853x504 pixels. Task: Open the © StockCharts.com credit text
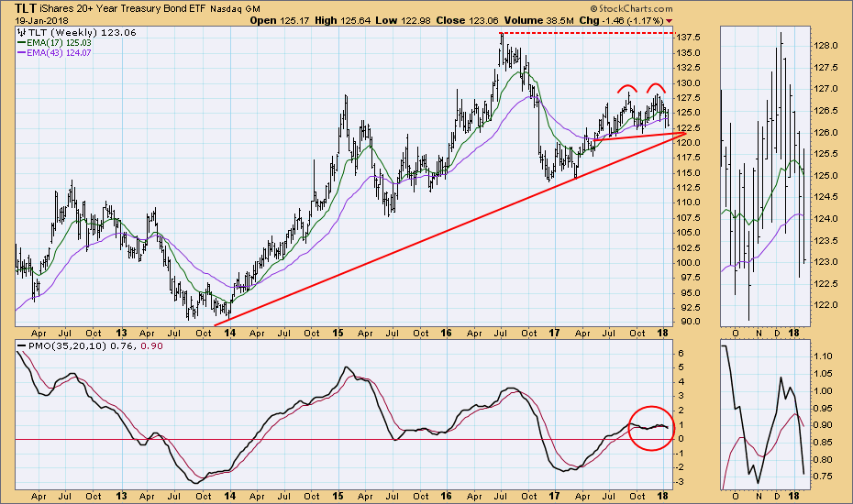(x=631, y=8)
